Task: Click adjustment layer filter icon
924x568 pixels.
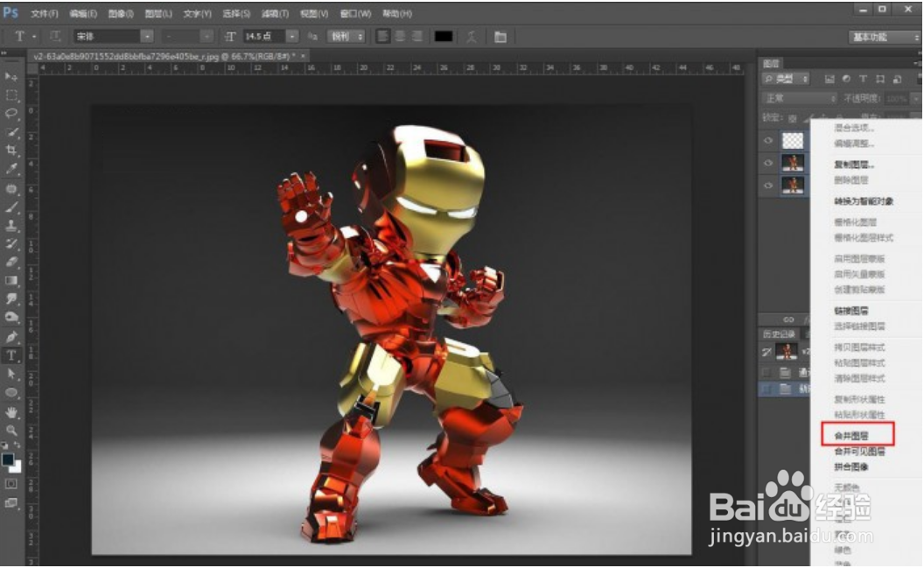Action: 846,79
